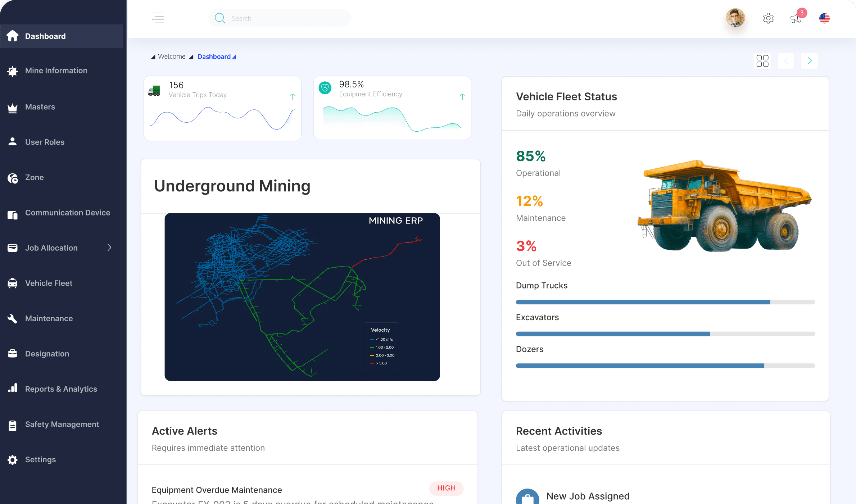Click the US flag language selector

824,18
